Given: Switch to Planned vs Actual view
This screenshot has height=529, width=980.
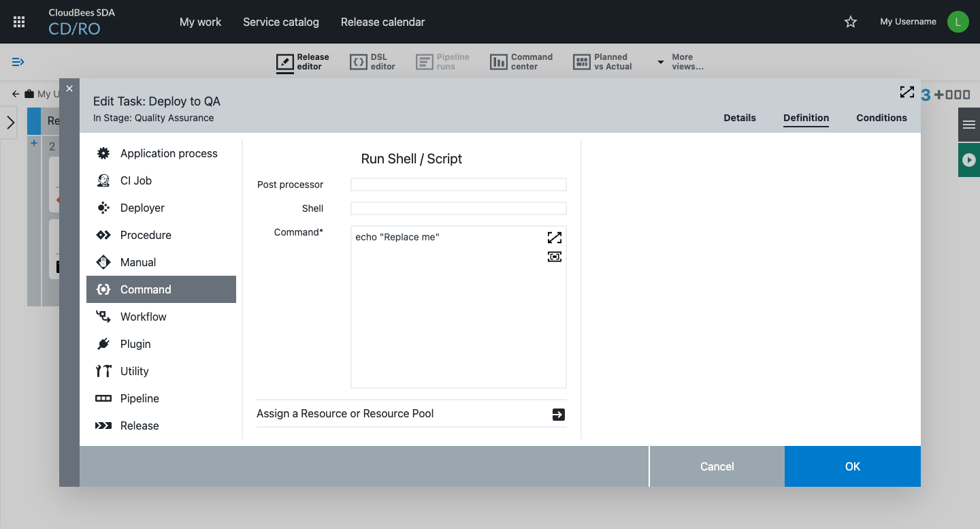Looking at the screenshot, I should pos(602,62).
